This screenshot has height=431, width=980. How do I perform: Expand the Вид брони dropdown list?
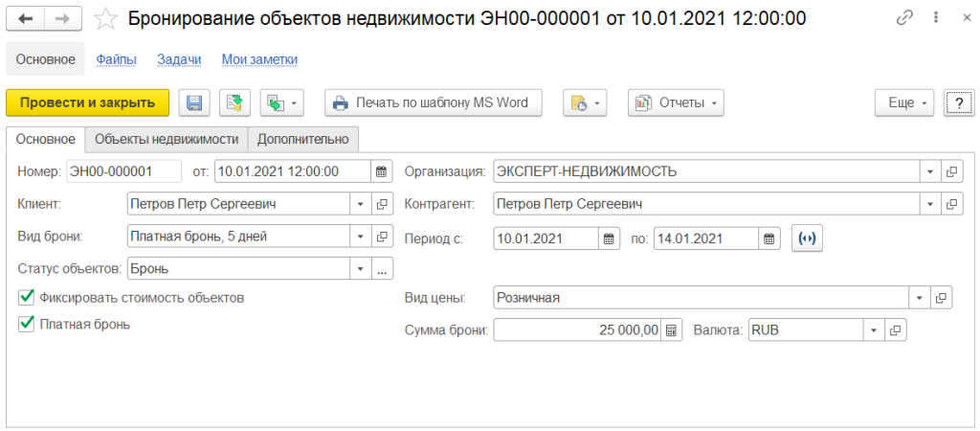tap(360, 238)
